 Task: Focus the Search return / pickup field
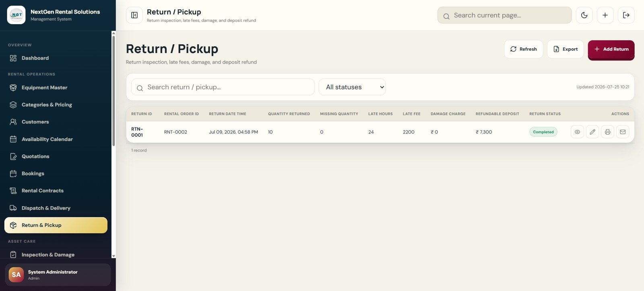(x=223, y=87)
